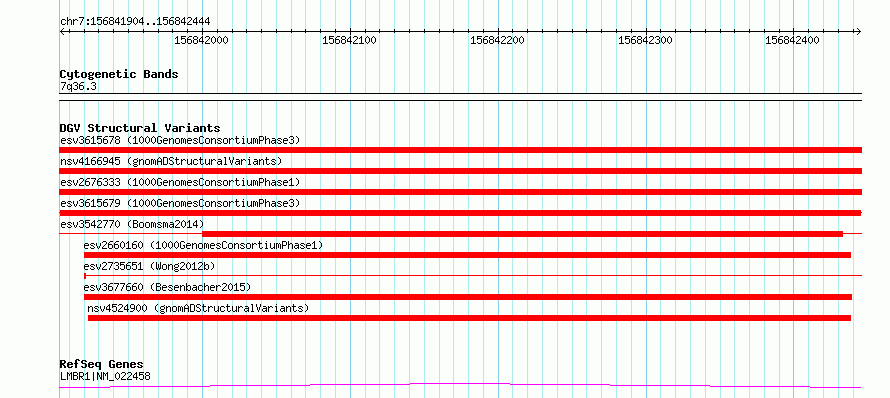Open esv2660160 1000GenomesConsortiumPhase1 variant label
This screenshot has height=398, width=890.
203,245
